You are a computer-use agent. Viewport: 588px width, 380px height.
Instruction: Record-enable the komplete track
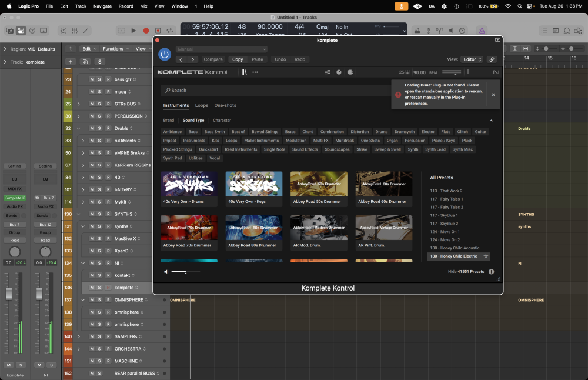pyautogui.click(x=108, y=288)
